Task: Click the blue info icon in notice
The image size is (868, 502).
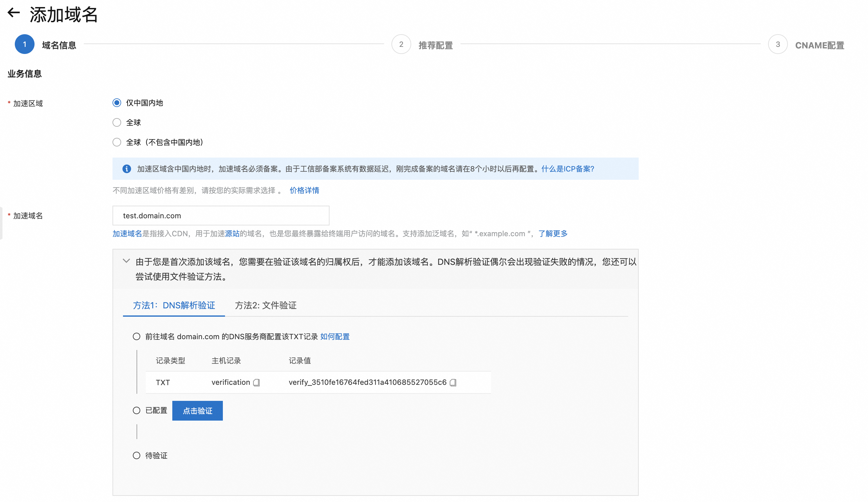Action: [127, 169]
